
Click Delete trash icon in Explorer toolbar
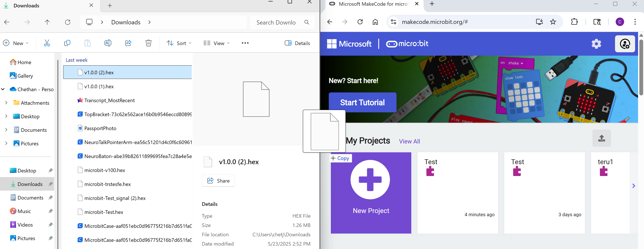[149, 43]
